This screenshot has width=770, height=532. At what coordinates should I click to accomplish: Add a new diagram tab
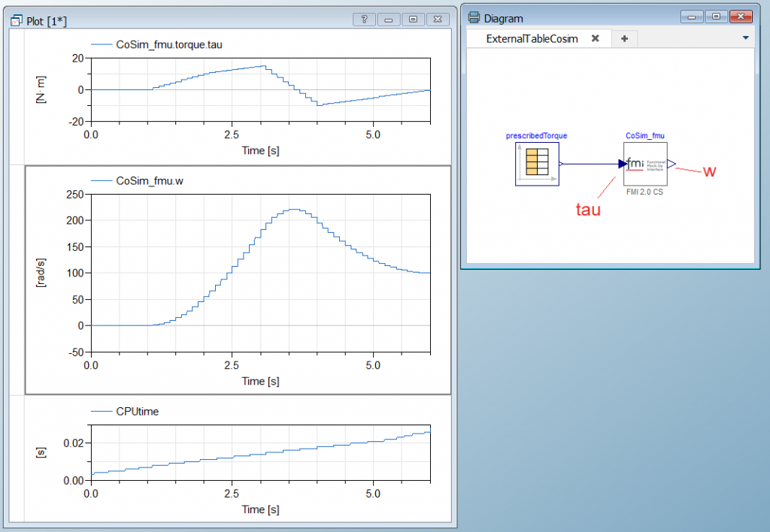coord(625,38)
